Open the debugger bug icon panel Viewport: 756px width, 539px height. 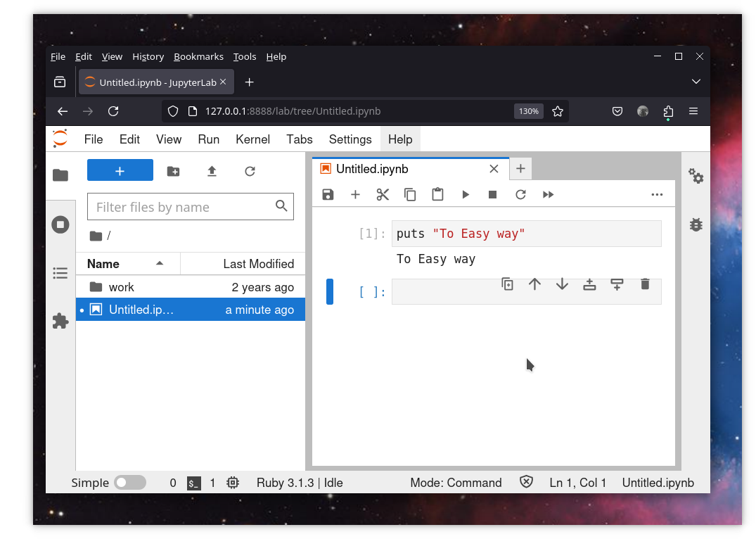[696, 224]
